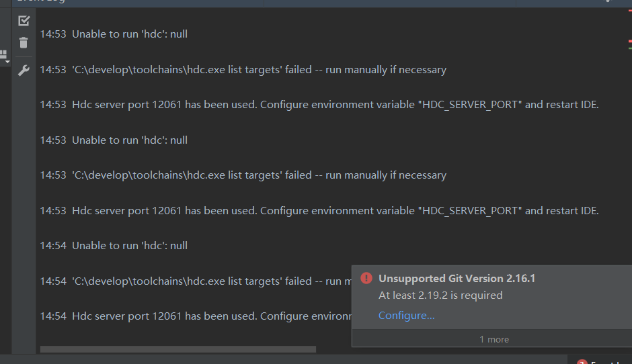Open the Event Log tab with red badge
The width and height of the screenshot is (632, 364).
point(598,361)
